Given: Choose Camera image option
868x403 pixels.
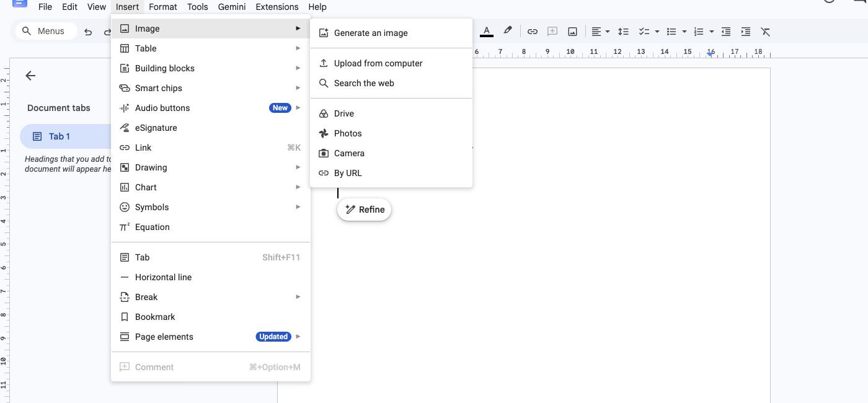Looking at the screenshot, I should 391,153.
